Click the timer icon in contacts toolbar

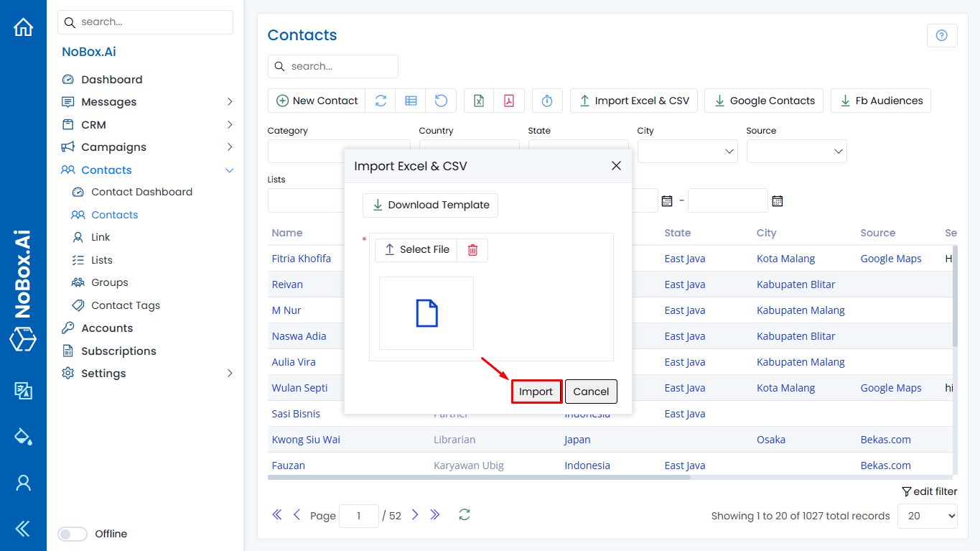pos(547,101)
